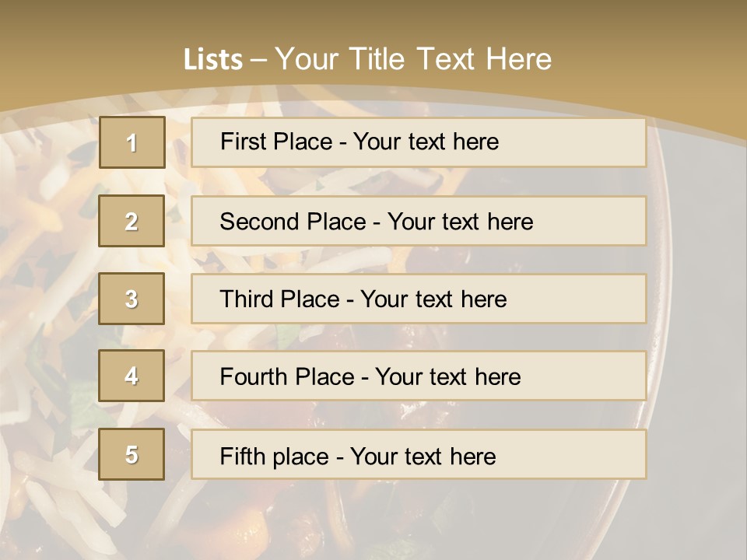Click the word 'Third' in row three
This screenshot has width=747, height=560.
pos(247,299)
